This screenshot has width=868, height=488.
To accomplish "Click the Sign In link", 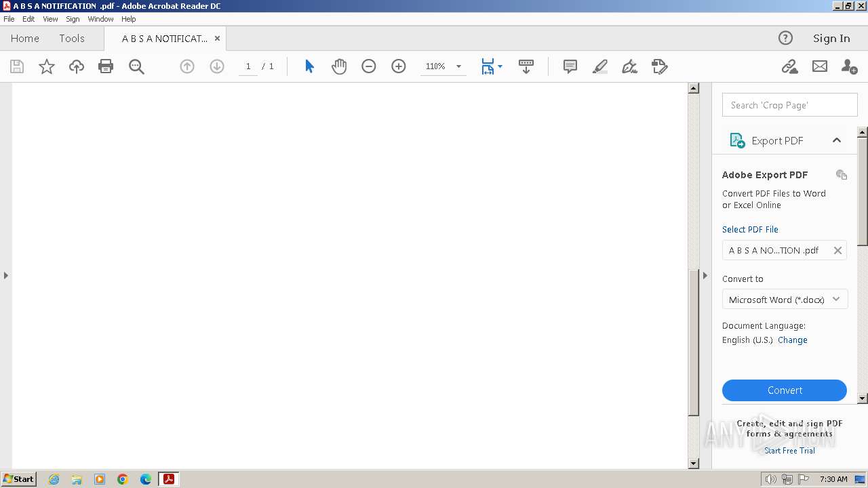I will 831,39.
